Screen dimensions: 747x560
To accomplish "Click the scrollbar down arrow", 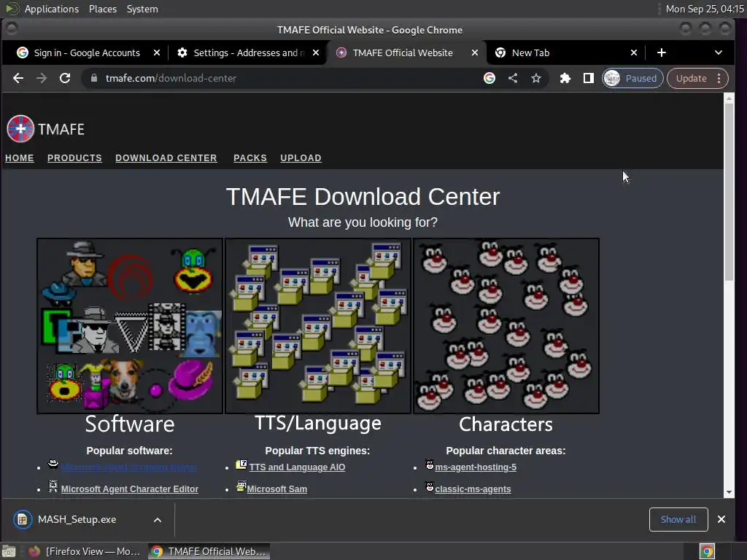I will coord(729,492).
